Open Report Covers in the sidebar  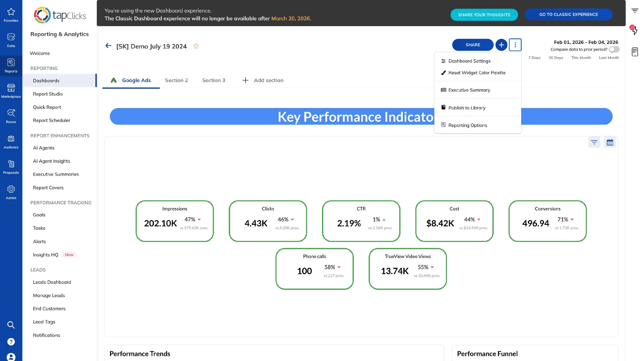48,188
